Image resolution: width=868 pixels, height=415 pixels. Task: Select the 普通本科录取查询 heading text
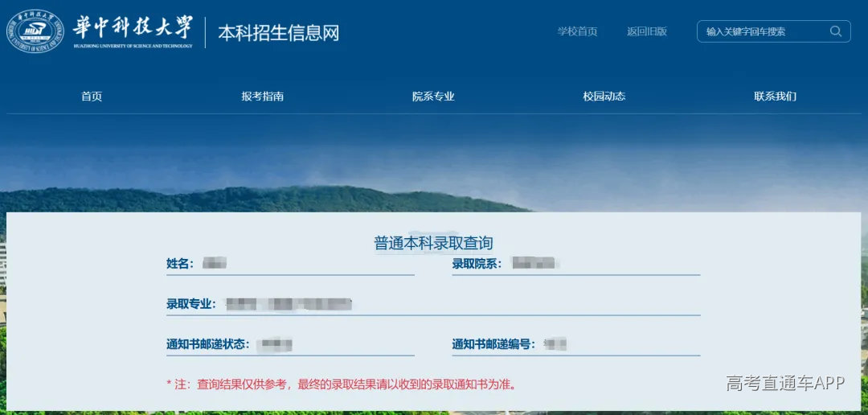(x=433, y=243)
